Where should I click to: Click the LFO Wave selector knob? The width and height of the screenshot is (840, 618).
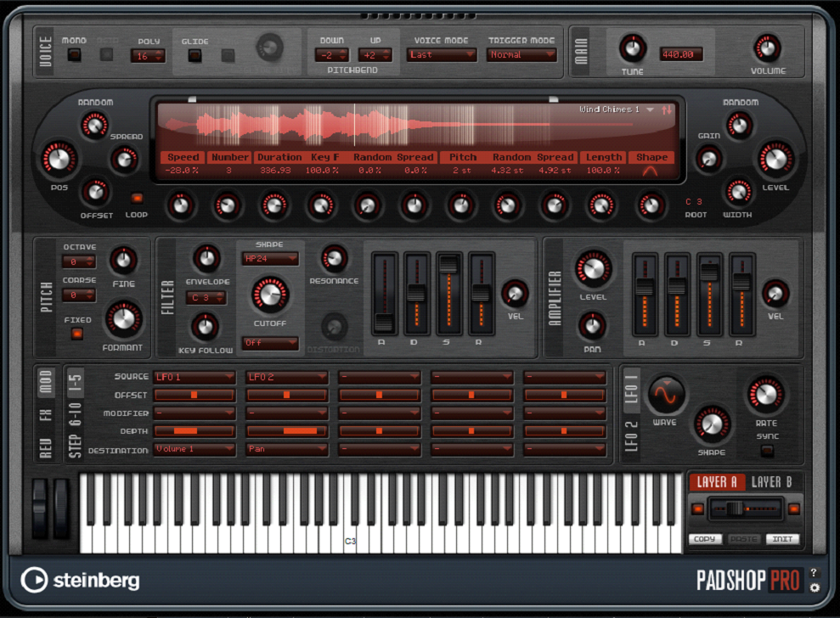(x=666, y=395)
